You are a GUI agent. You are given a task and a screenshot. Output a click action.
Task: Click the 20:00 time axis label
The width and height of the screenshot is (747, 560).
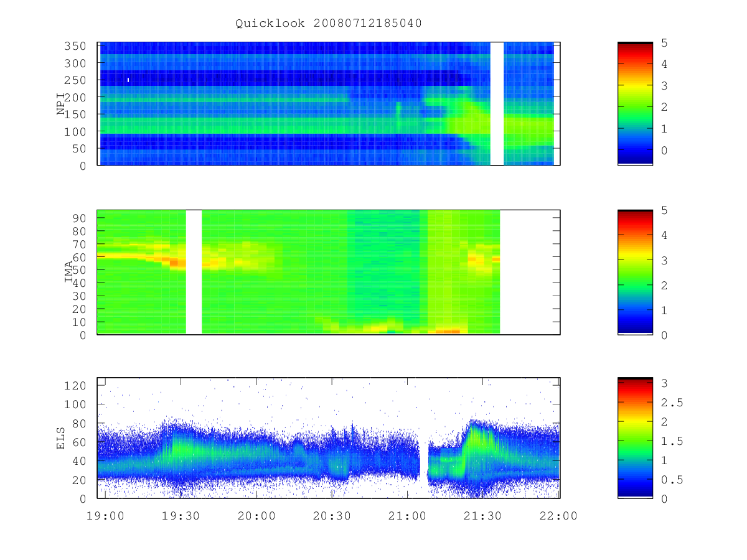256,516
